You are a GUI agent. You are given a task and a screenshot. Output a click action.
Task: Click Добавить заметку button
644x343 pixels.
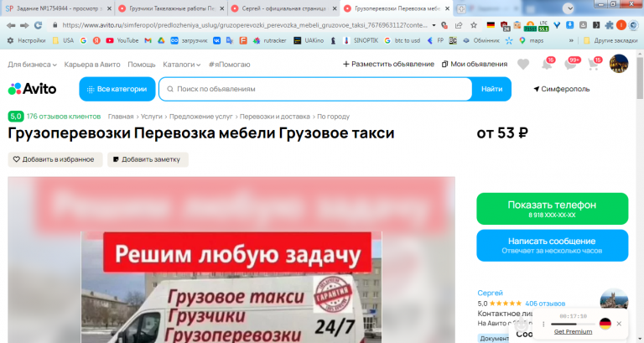(148, 159)
